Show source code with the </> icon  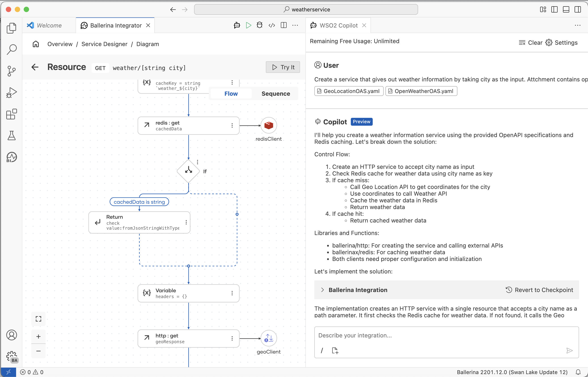[272, 25]
